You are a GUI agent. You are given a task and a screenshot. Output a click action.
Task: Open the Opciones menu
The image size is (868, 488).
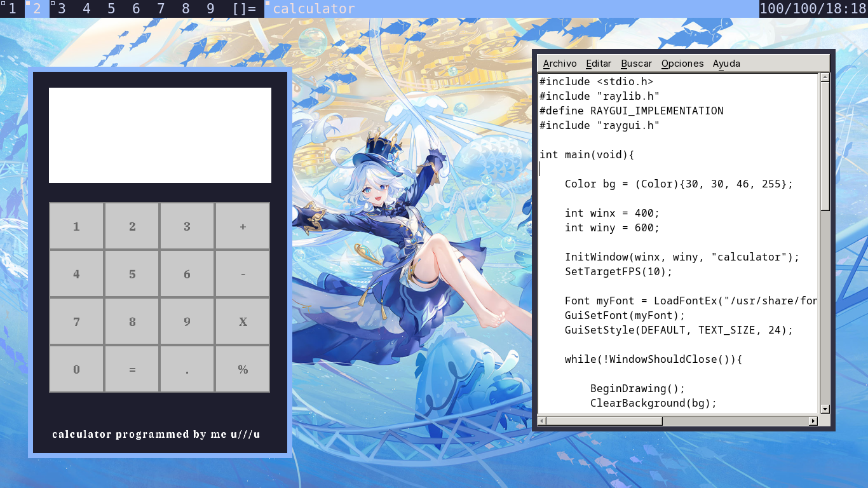682,64
